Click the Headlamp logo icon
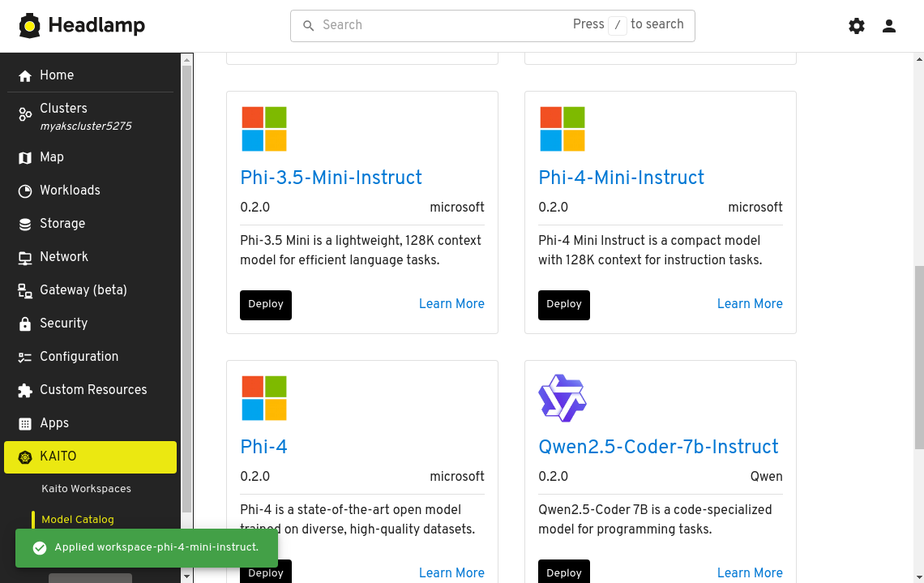The width and height of the screenshot is (924, 583). point(30,26)
